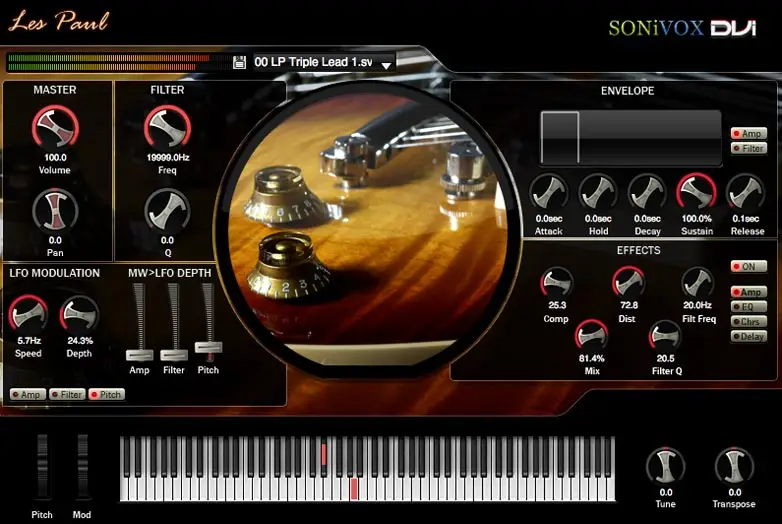
Task: Click the 19999.0Hz Freq value
Action: click(168, 158)
